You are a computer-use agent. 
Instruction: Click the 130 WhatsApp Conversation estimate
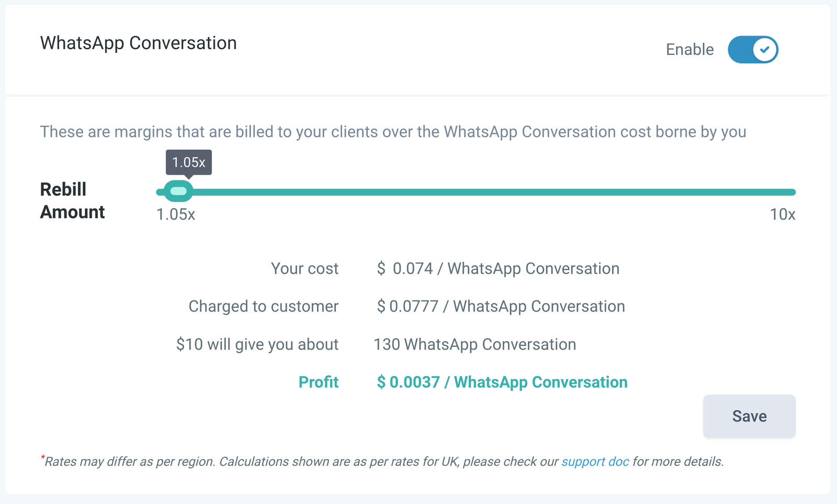pos(474,345)
